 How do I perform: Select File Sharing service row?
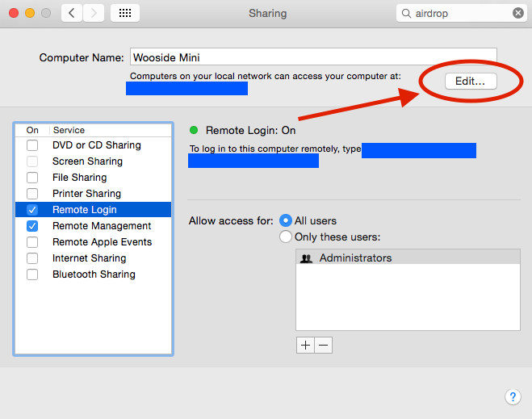94,178
